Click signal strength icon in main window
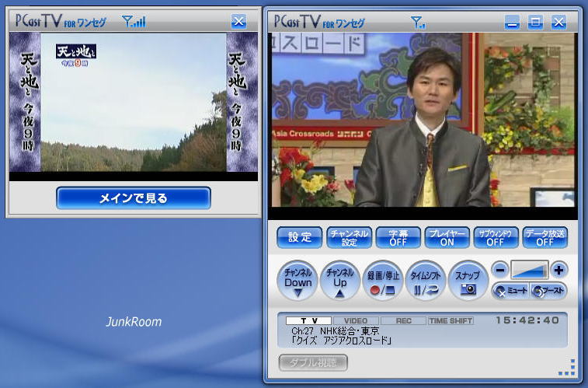This screenshot has width=588, height=388. point(418,22)
